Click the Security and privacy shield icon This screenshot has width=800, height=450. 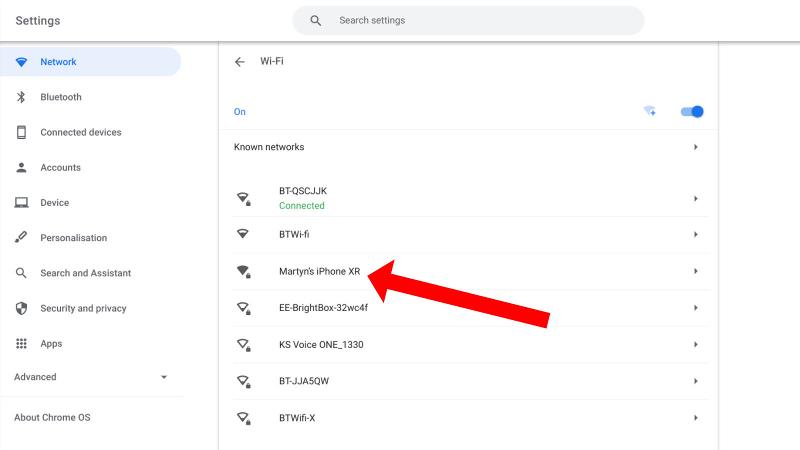click(x=21, y=308)
